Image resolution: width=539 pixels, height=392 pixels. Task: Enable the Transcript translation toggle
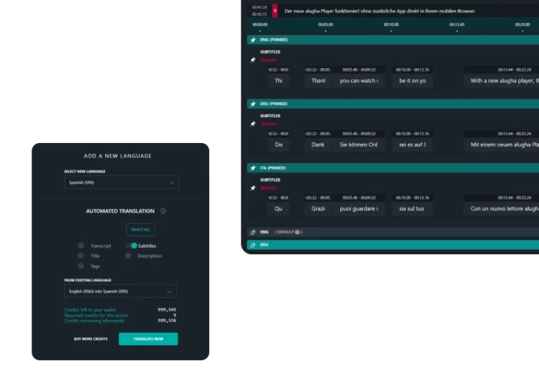(x=81, y=246)
